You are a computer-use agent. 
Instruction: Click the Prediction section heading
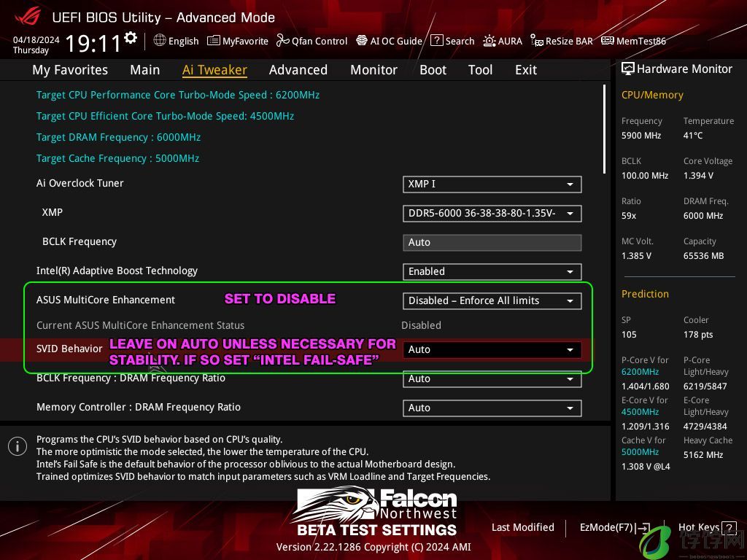coord(645,294)
